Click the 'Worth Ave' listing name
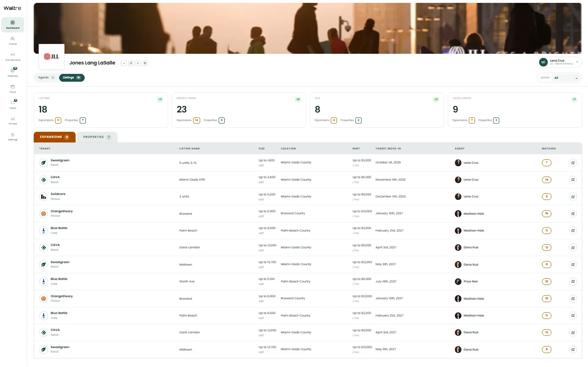The width and height of the screenshot is (588, 367). 187,282
